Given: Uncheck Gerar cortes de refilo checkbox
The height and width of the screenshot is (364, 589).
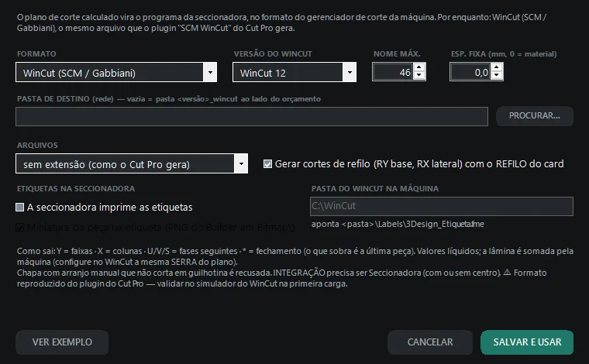Looking at the screenshot, I should tap(267, 164).
